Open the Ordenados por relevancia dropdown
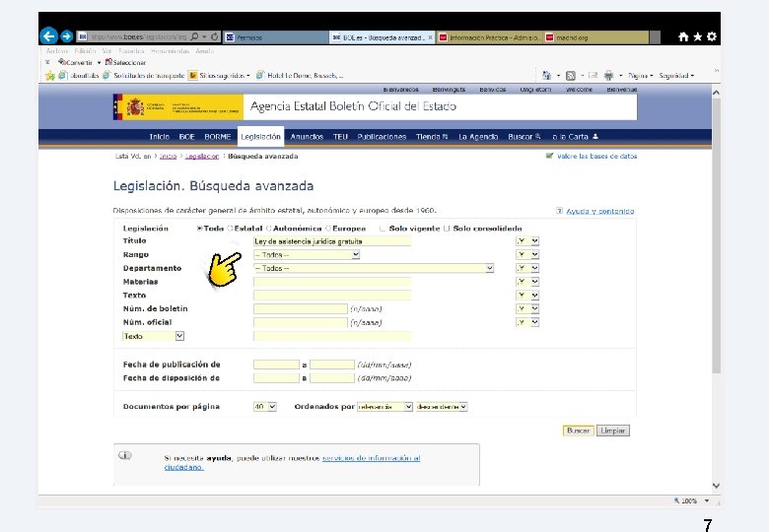 pos(384,407)
